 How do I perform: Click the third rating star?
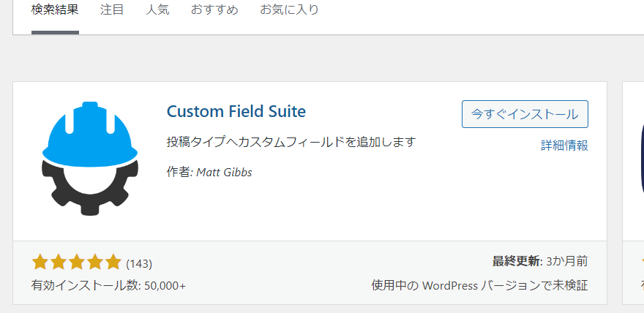[x=76, y=262]
